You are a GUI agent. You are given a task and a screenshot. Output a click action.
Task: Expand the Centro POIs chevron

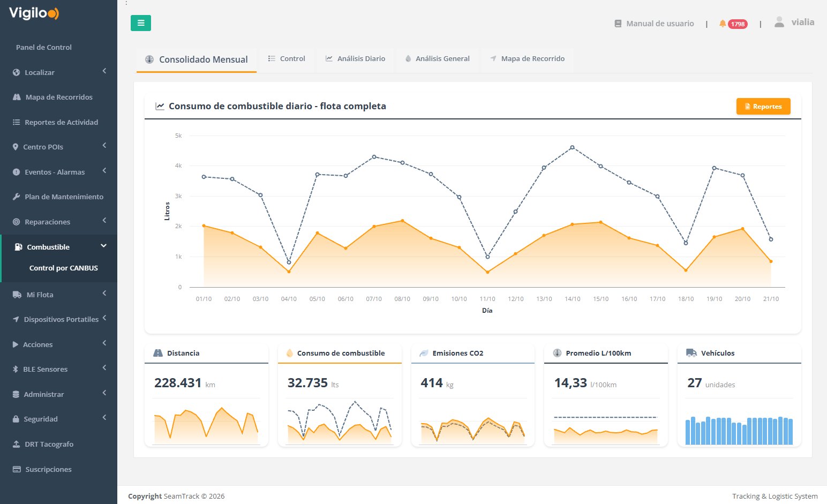(x=104, y=146)
